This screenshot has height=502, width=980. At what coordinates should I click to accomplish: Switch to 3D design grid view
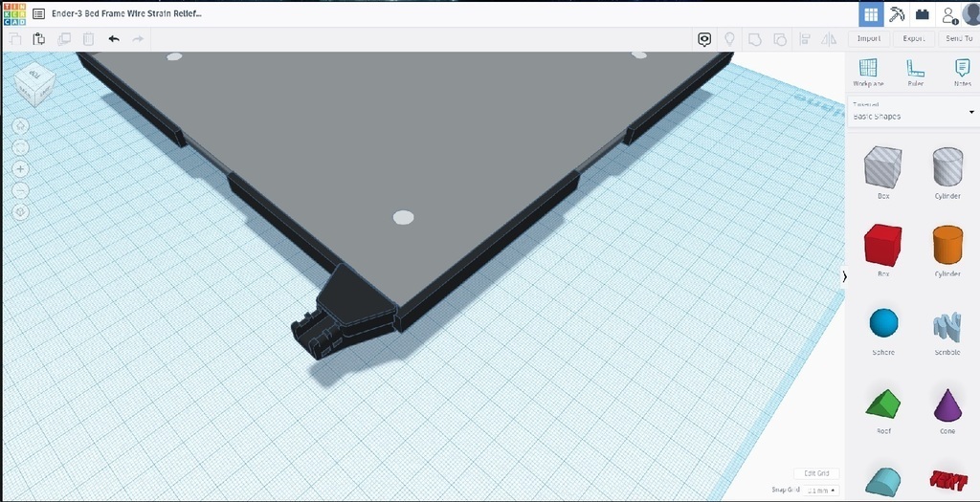[871, 14]
